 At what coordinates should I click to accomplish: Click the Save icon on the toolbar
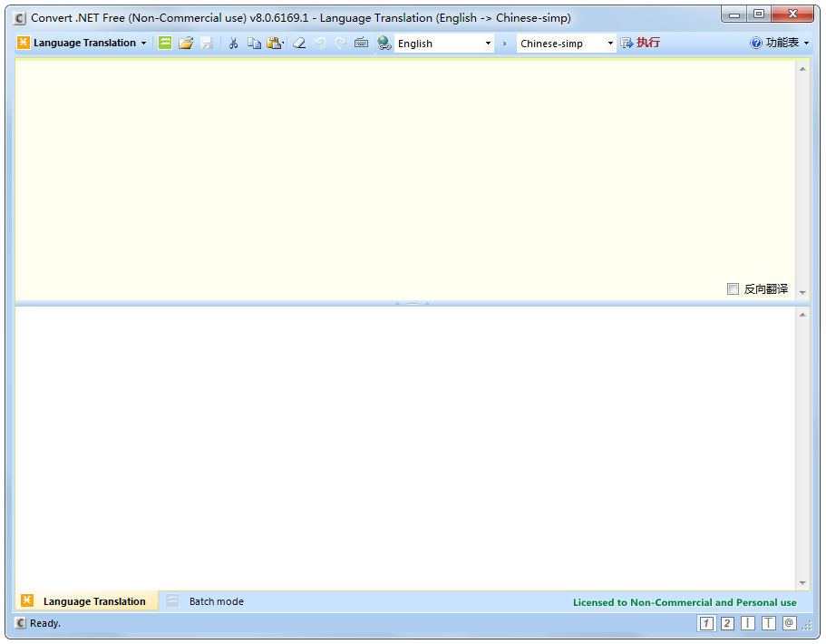click(208, 43)
